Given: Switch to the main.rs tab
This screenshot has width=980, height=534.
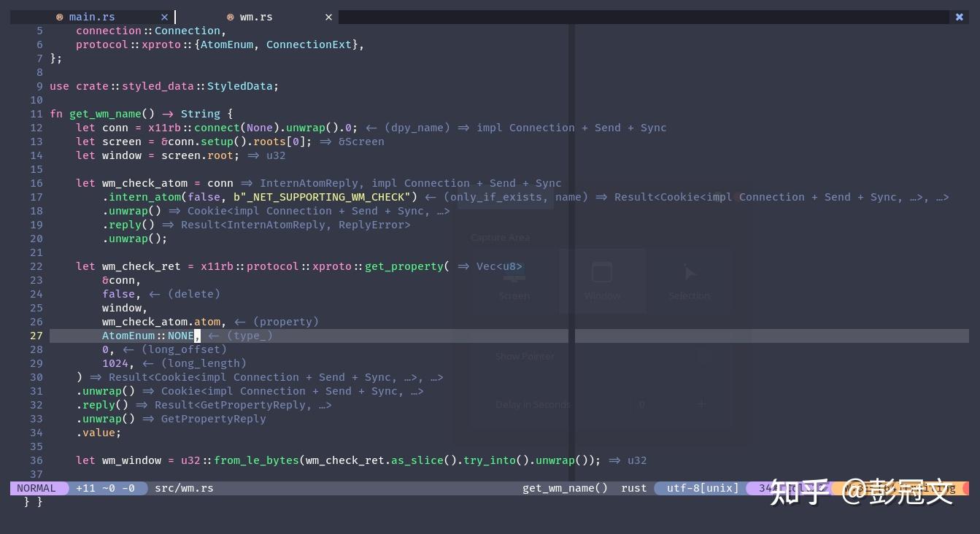Looking at the screenshot, I should click(92, 17).
